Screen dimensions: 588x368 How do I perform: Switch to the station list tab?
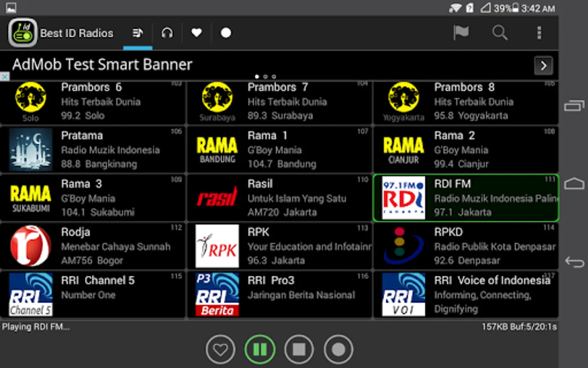[138, 33]
